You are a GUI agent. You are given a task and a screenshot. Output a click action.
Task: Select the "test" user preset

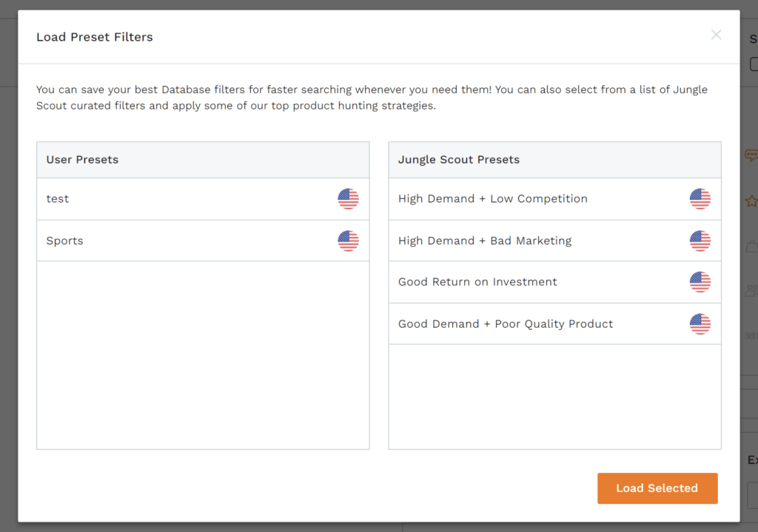(203, 199)
